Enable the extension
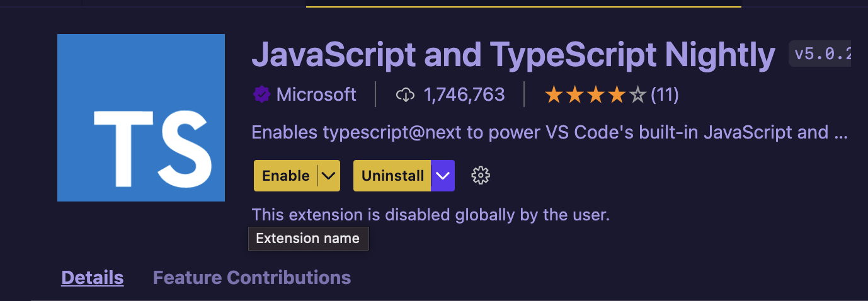868x301 pixels. click(x=285, y=176)
